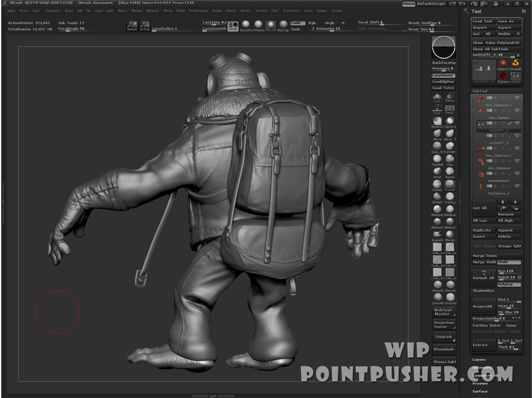Show the Floor grid icon
The height and width of the screenshot is (398, 532).
click(x=437, y=109)
